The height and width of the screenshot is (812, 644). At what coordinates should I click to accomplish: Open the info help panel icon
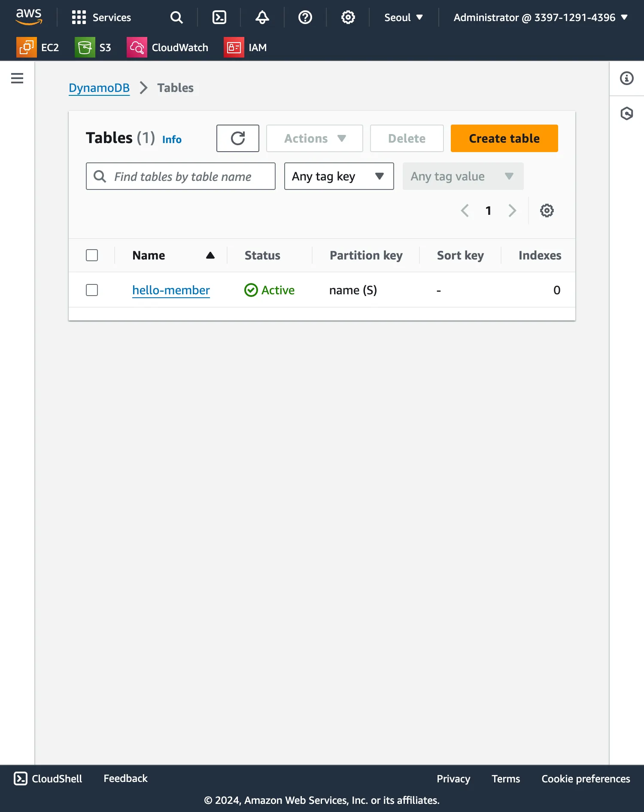627,78
